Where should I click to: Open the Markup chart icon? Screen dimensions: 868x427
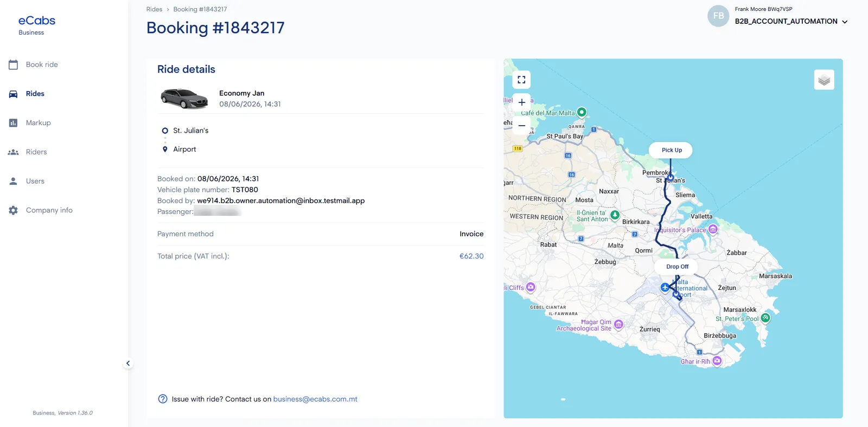(x=14, y=123)
